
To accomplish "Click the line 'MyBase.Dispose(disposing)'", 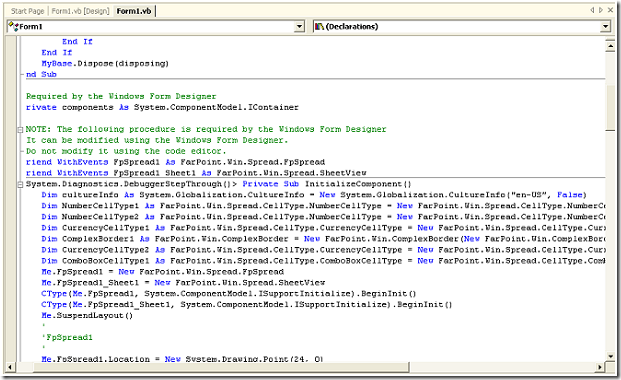I will click(x=105, y=63).
